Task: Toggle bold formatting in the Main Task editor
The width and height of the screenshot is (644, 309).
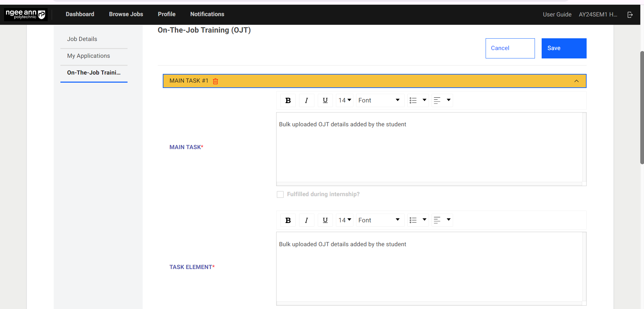Action: coord(288,100)
